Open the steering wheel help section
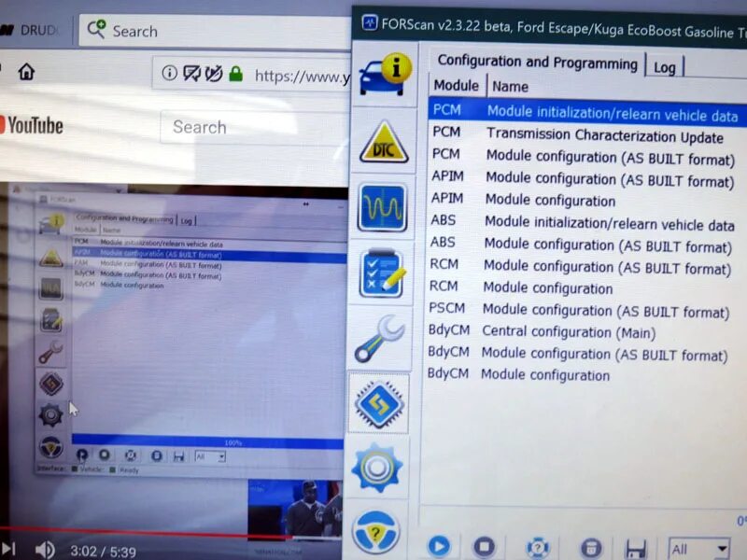 pyautogui.click(x=375, y=532)
